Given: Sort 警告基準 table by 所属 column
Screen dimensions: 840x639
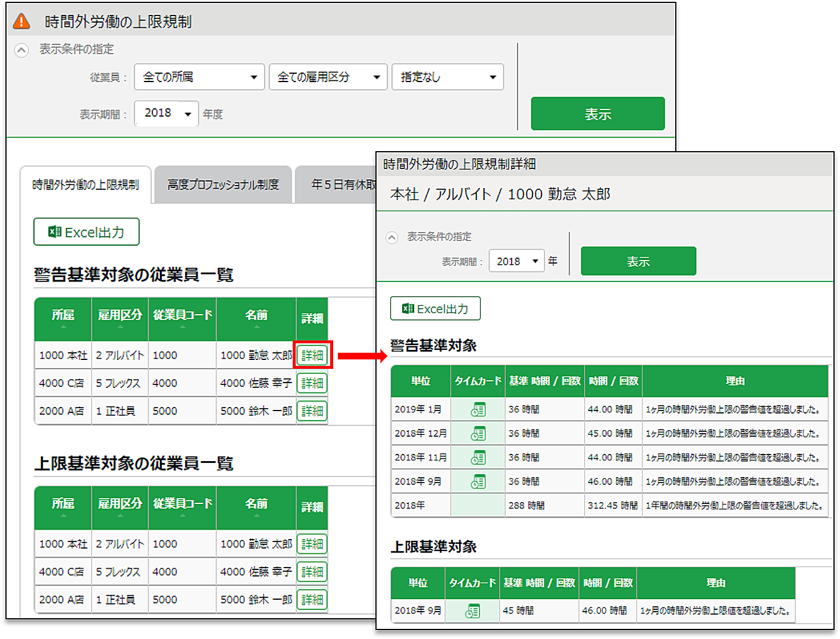Looking at the screenshot, I should 63,319.
